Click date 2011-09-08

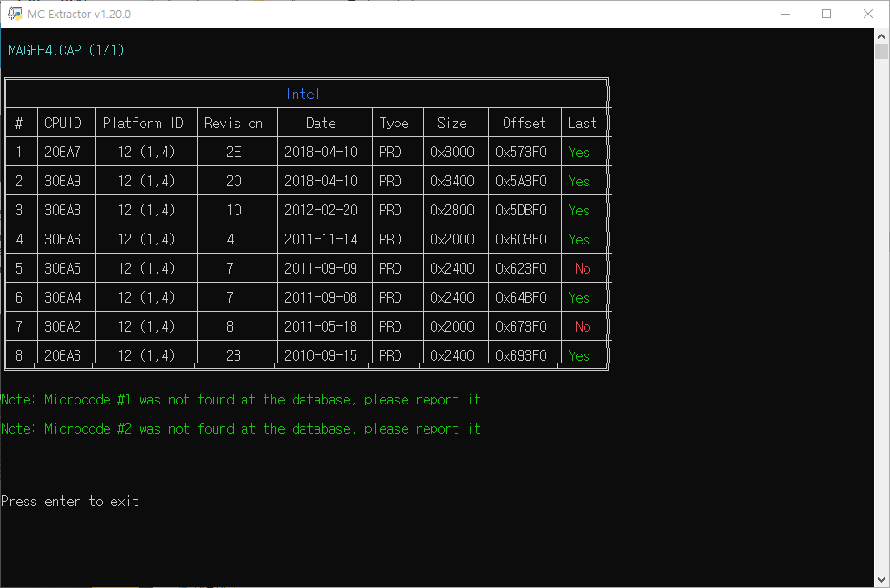pos(321,297)
